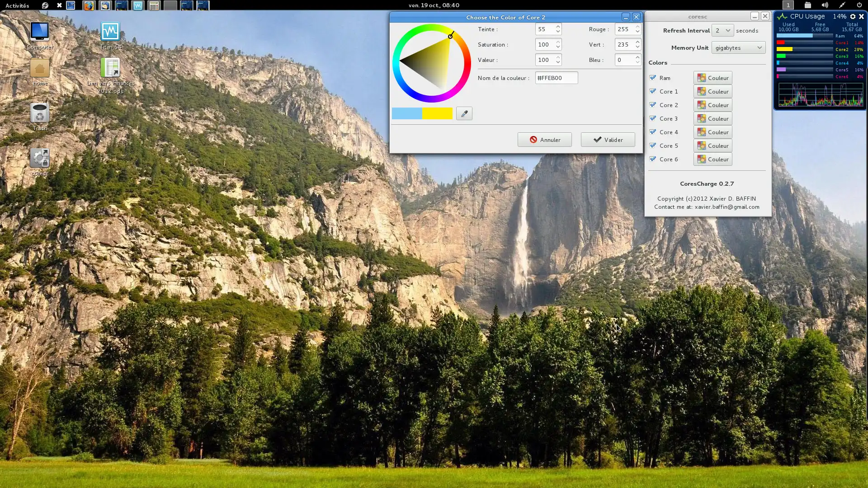
Task: Click the Nom de la couleur field
Action: coord(556,78)
